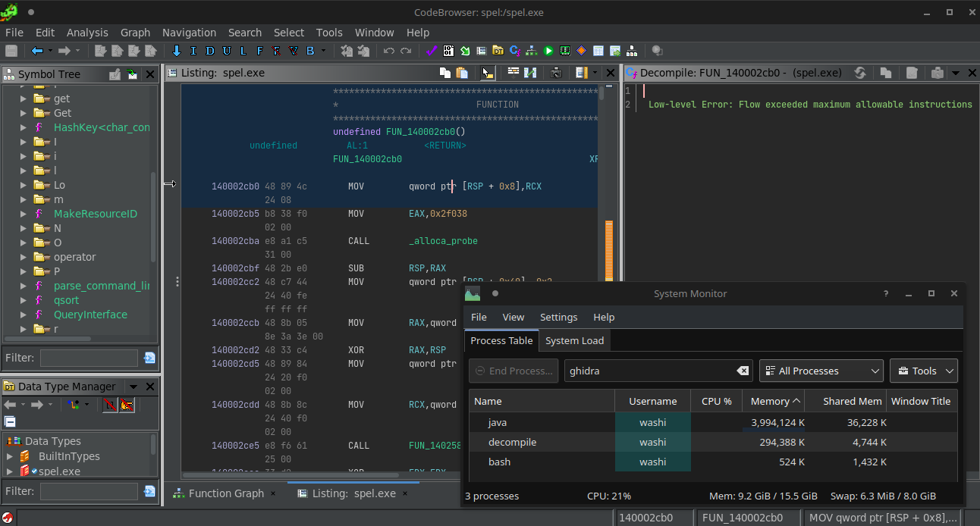Re-decompile using refresh icon in Decompile panel
This screenshot has height=526, width=980.
860,73
